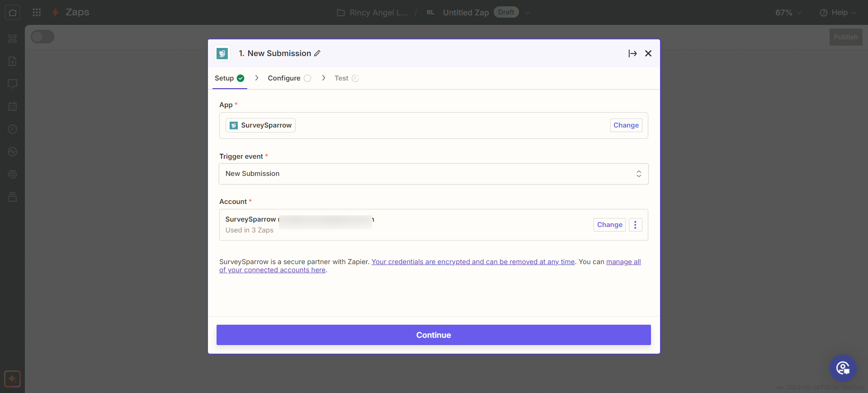Click the SurveySparrow step logo icon
This screenshot has height=393, width=868.
tap(222, 53)
